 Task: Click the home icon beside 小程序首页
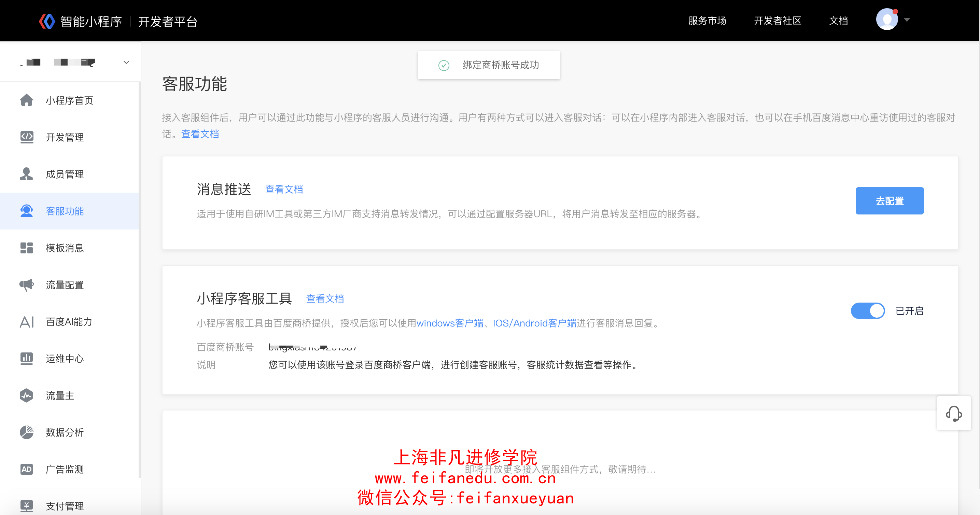[27, 100]
